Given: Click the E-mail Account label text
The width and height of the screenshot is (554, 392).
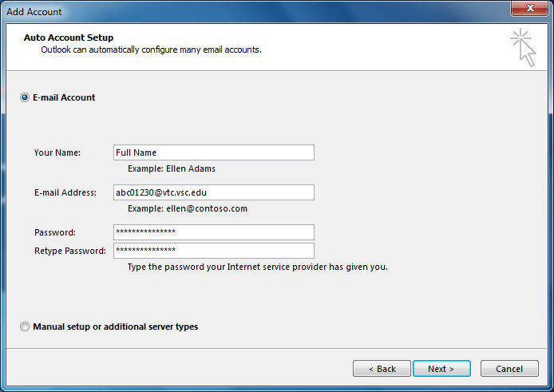Looking at the screenshot, I should 64,97.
